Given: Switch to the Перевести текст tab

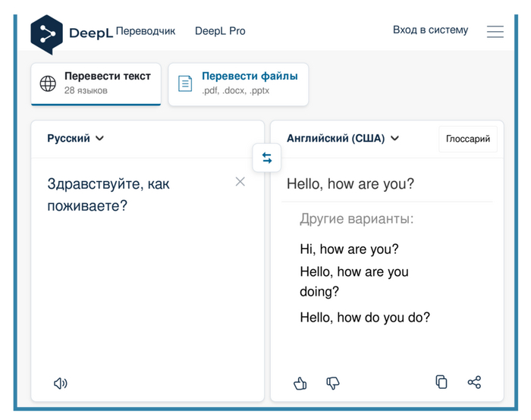Looking at the screenshot, I should 96,83.
